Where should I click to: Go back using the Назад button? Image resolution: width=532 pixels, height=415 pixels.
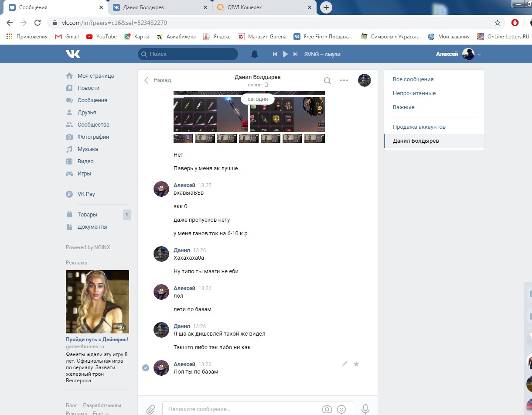[x=158, y=80]
